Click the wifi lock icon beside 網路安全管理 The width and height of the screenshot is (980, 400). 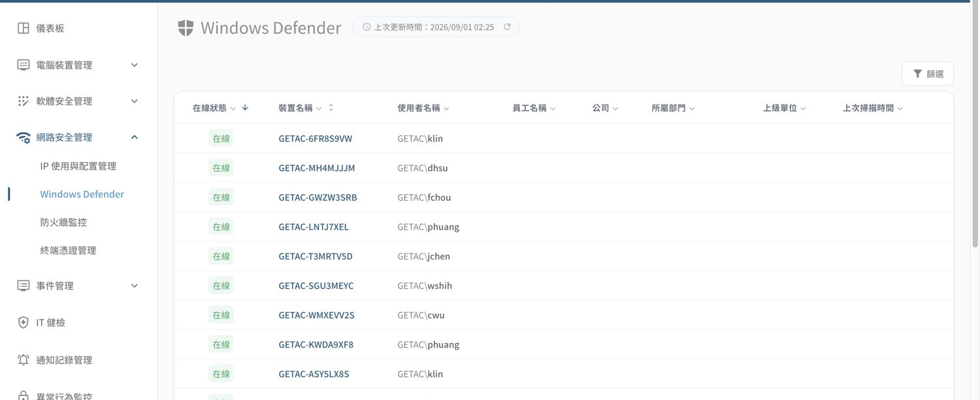(24, 137)
